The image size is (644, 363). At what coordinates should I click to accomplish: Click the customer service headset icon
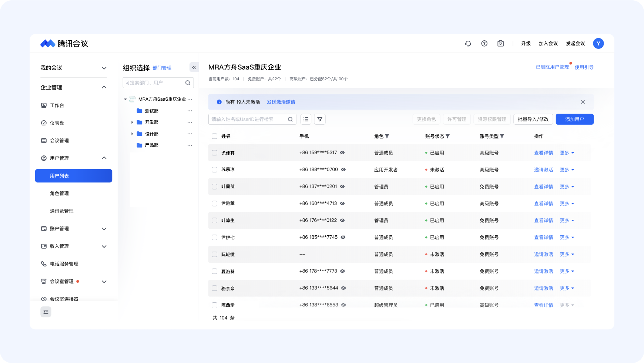(468, 44)
